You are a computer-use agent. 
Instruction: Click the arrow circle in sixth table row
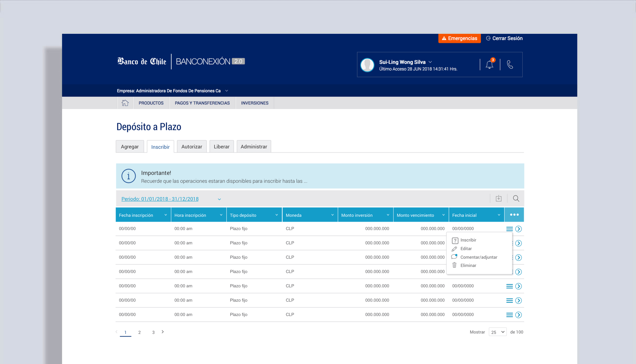[x=518, y=300]
